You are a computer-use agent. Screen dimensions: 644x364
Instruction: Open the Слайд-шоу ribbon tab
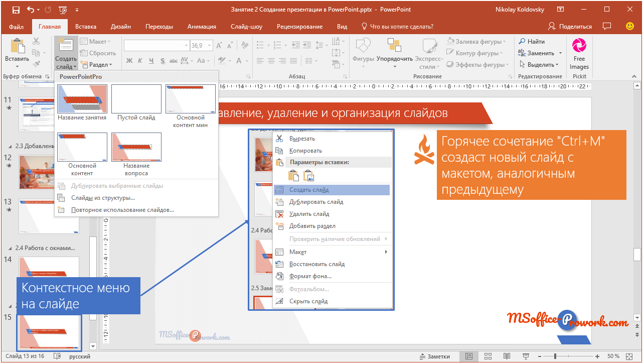tap(246, 27)
